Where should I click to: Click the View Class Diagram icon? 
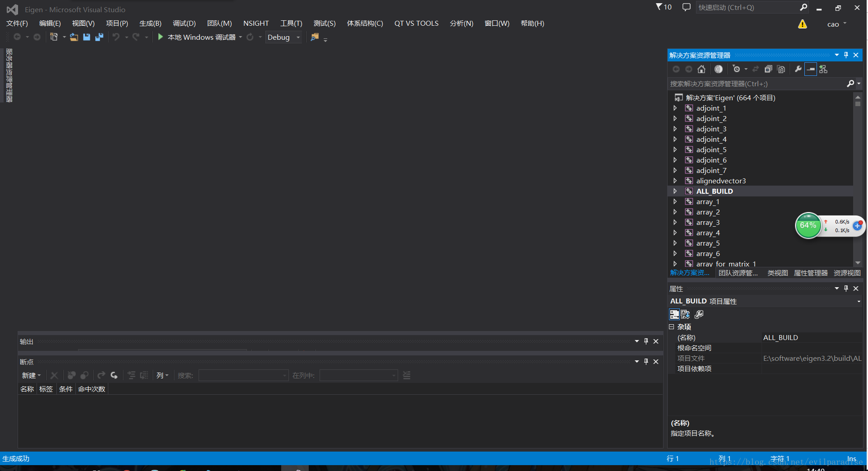click(x=824, y=69)
